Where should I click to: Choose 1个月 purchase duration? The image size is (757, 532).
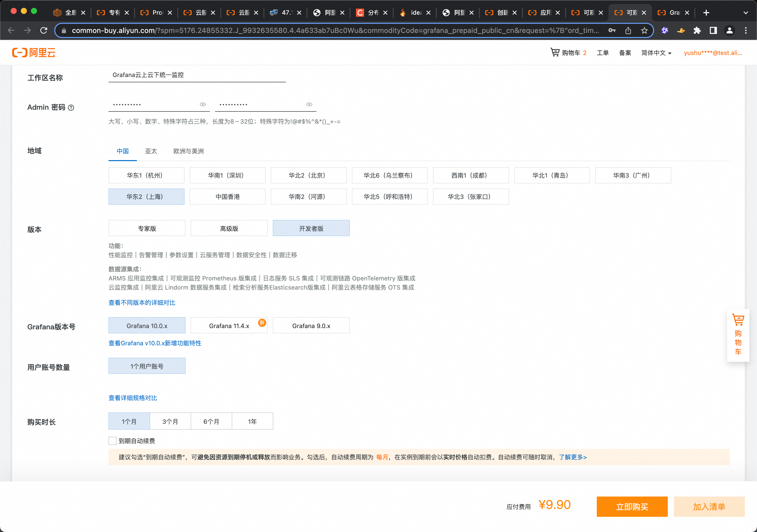pos(129,421)
